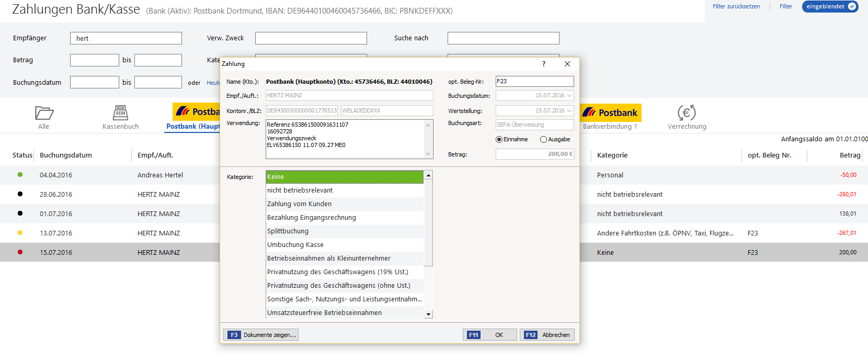Click the Suche nach input field
Screen dimensions: 868x360
pos(504,38)
